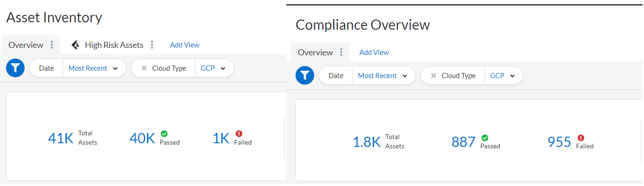The image size is (644, 186).
Task: Click the Date filter label in Compliance Overview
Action: click(336, 76)
